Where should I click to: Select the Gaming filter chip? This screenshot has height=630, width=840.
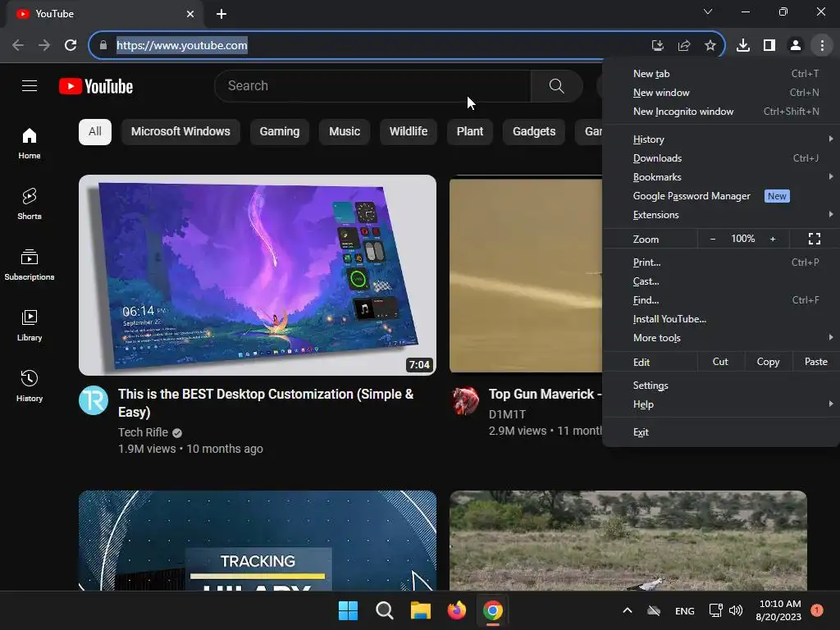coord(280,132)
